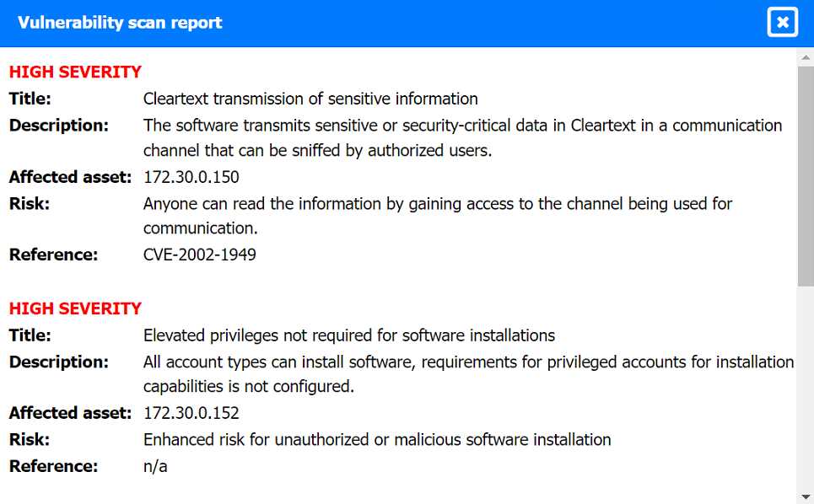Click the Elevated privileges vulnerability title

pos(348,335)
